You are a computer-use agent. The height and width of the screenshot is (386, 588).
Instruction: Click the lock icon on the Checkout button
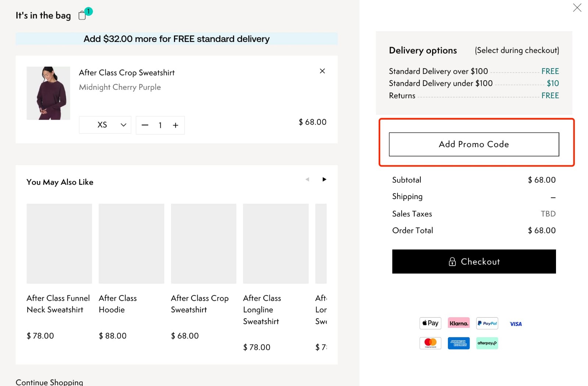[452, 262]
